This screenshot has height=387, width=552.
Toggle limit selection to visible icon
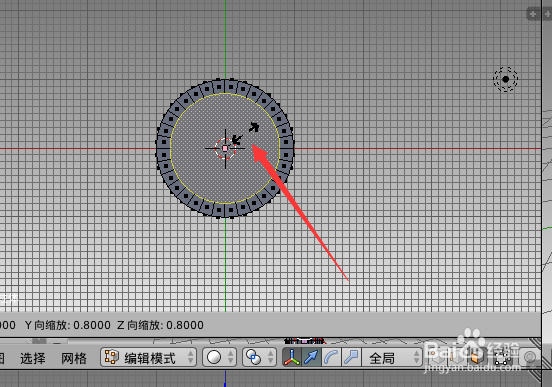503,357
